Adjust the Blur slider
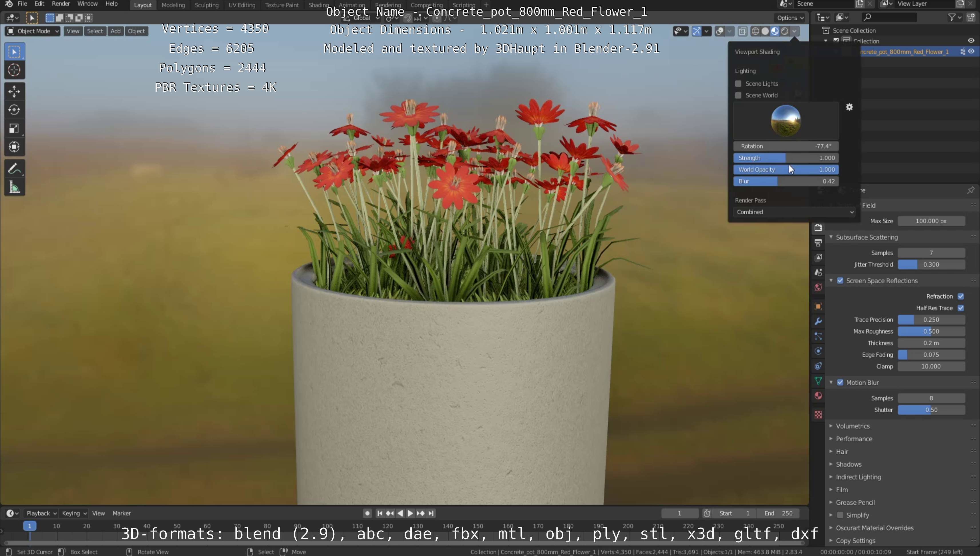Screen dimensions: 980x556 click(786, 181)
